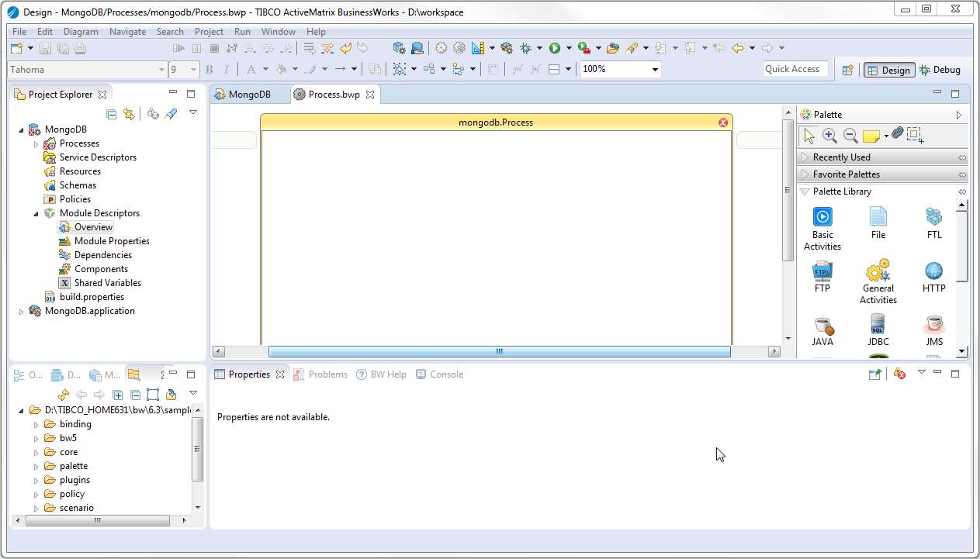Click the editor horizontal scrollbar thumb
Image resolution: width=980 pixels, height=559 pixels.
point(499,351)
